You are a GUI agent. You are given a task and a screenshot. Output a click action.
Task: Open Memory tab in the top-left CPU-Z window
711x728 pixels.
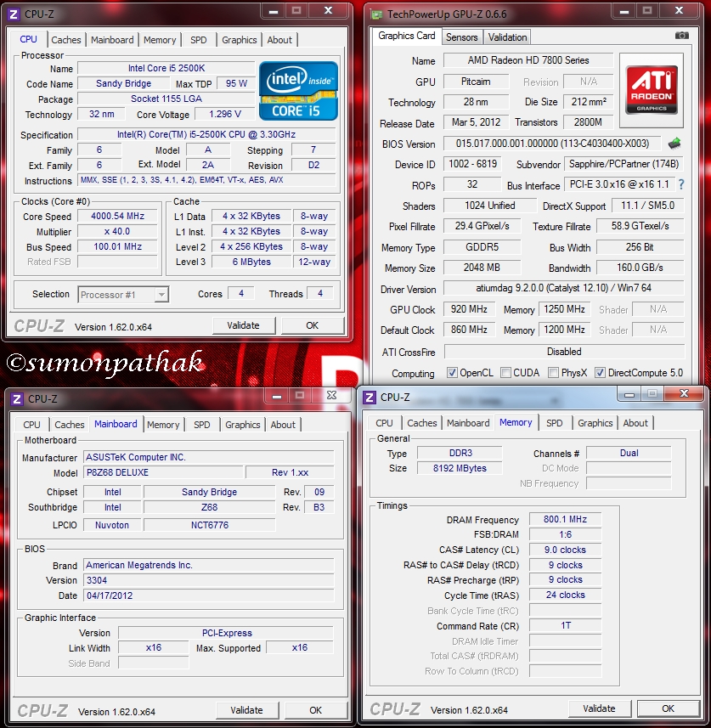click(160, 40)
